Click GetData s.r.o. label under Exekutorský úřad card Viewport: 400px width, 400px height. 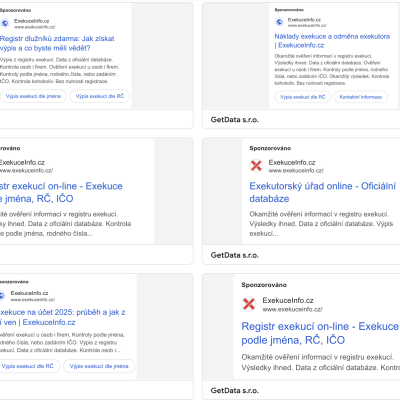(x=235, y=255)
